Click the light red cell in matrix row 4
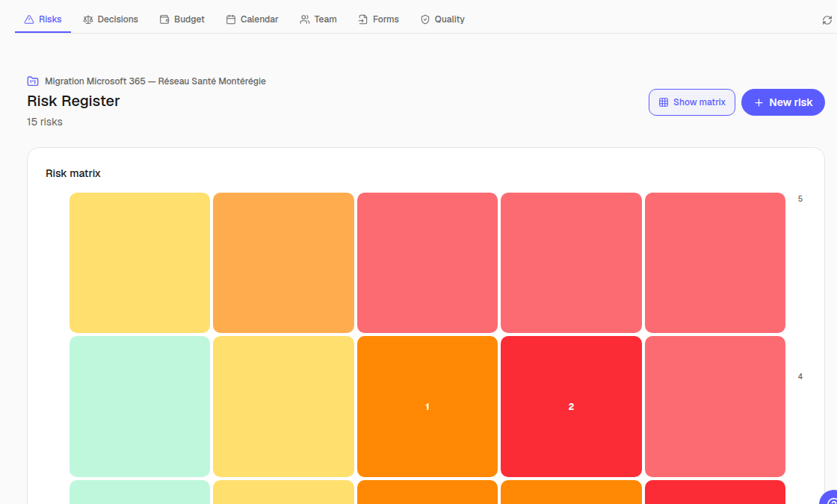 coord(714,406)
